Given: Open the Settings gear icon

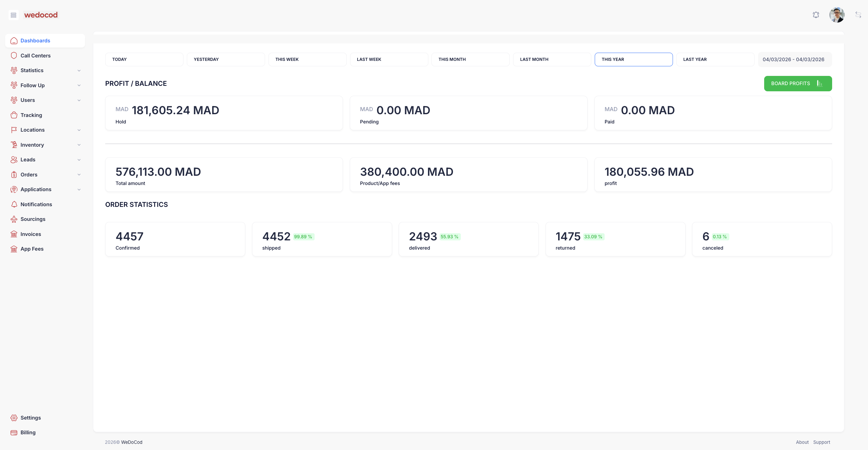Looking at the screenshot, I should tap(14, 418).
